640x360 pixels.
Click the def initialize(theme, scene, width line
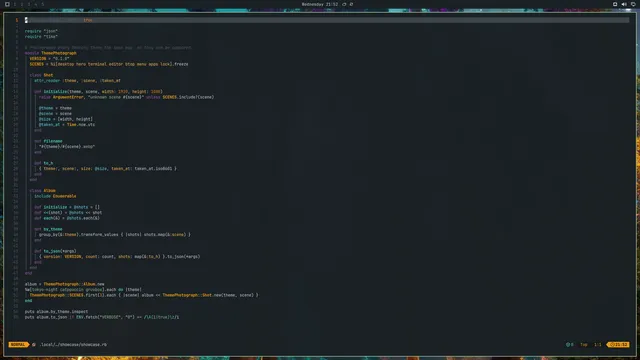(98, 91)
